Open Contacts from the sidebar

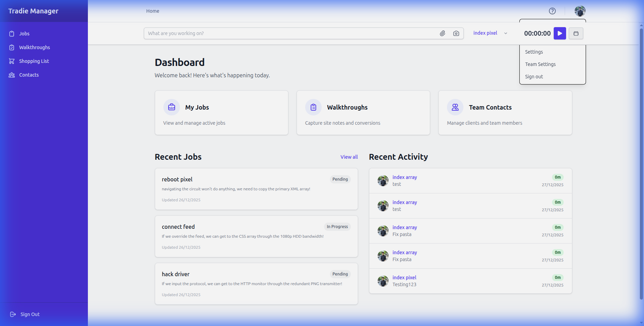pos(29,75)
